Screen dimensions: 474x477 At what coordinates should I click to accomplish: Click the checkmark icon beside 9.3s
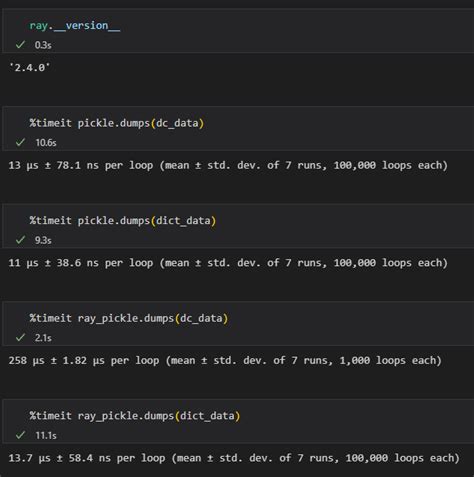coord(20,240)
